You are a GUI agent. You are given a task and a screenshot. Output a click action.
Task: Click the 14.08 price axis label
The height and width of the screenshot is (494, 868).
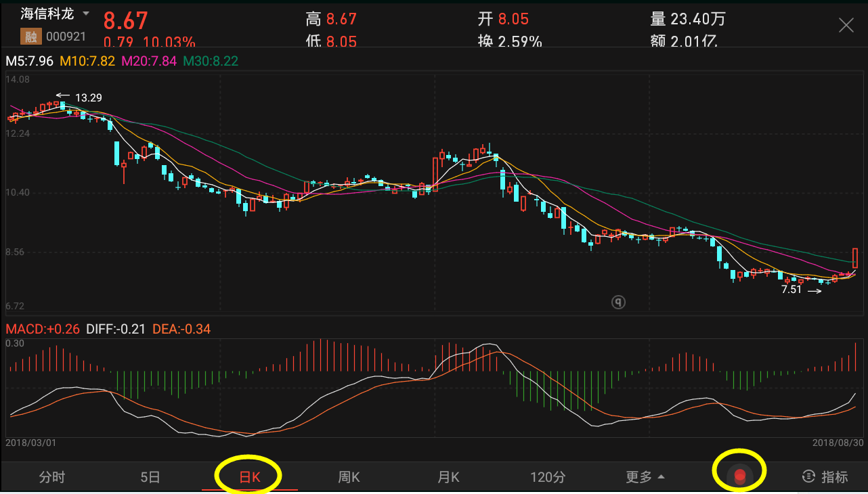click(x=18, y=80)
